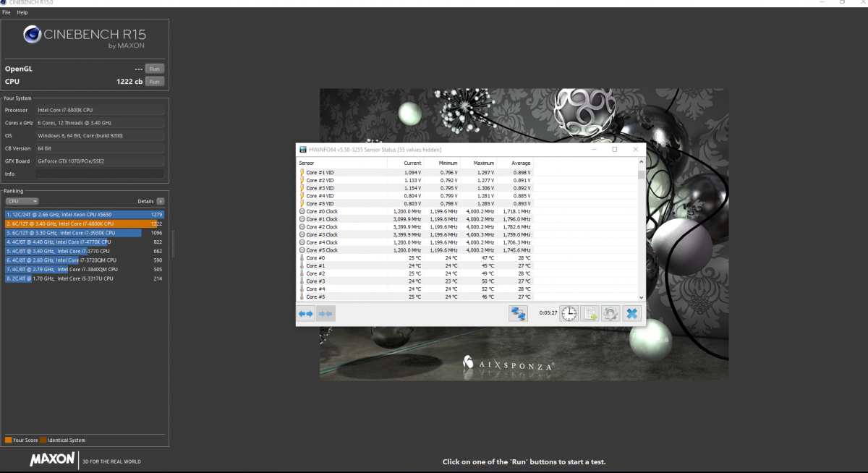Viewport: 868px width, 473px height.
Task: Click the Cores x GHz value field
Action: pyautogui.click(x=100, y=123)
